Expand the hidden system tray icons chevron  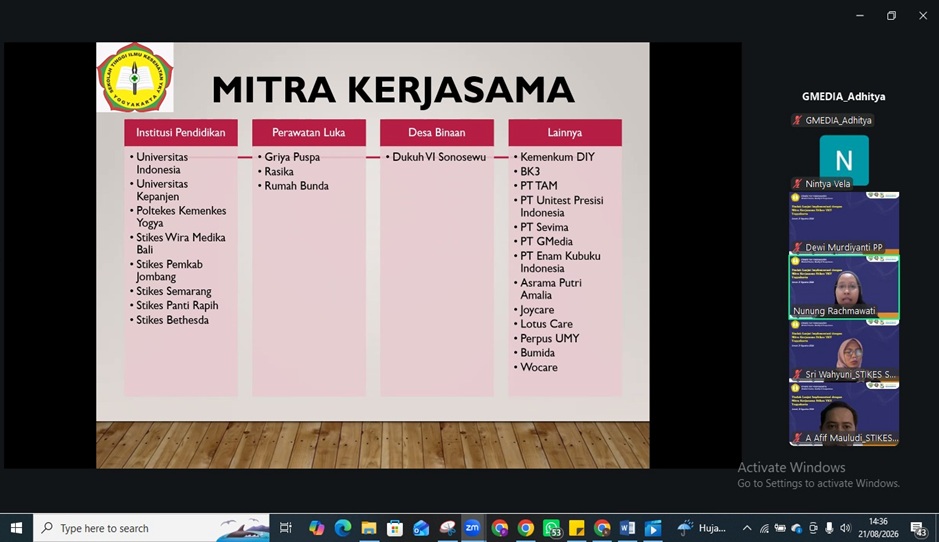747,528
